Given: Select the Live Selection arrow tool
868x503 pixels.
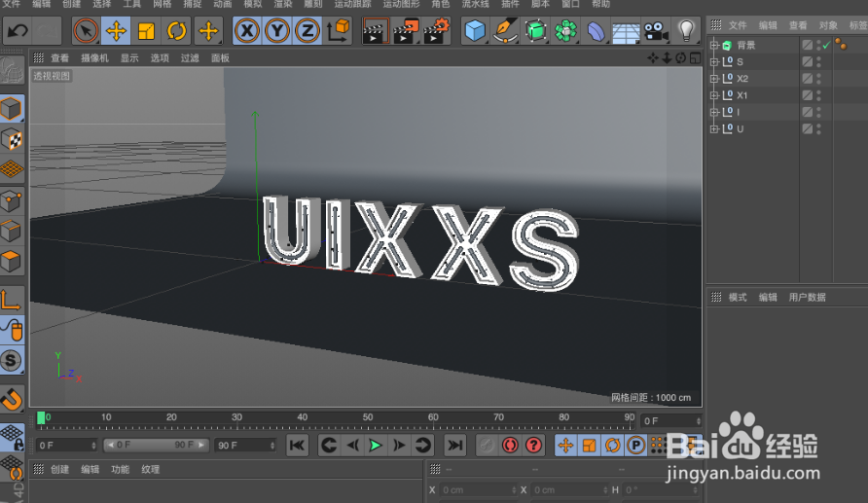Looking at the screenshot, I should [86, 31].
